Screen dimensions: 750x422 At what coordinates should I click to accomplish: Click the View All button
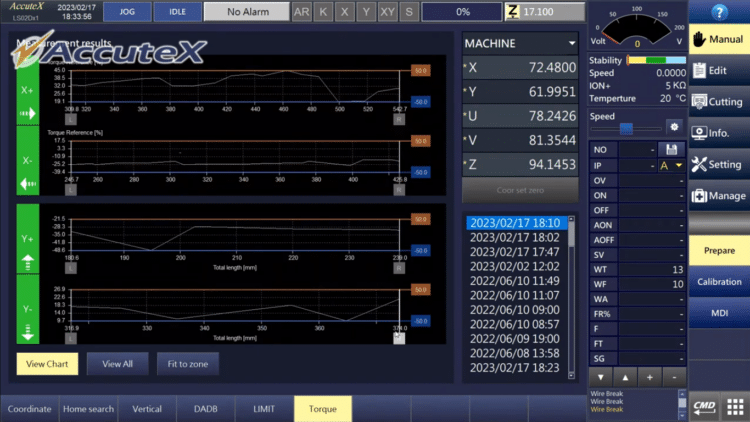point(117,364)
